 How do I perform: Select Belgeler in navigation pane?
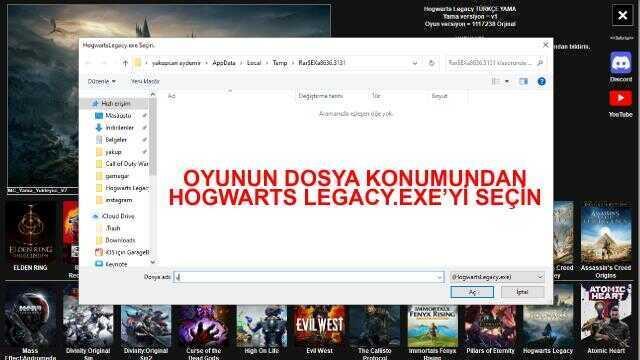pos(116,140)
